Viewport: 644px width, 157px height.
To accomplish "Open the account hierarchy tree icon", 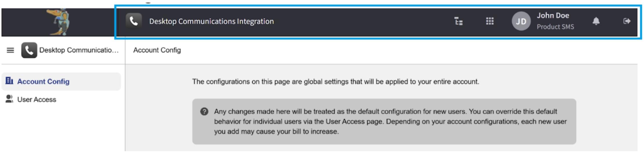I will click(458, 21).
